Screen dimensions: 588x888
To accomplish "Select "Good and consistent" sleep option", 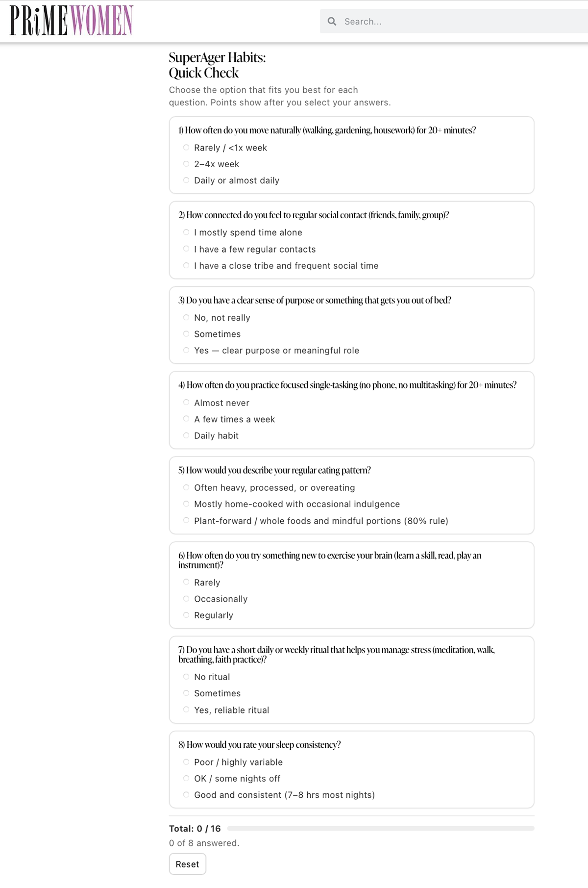I will 186,795.
